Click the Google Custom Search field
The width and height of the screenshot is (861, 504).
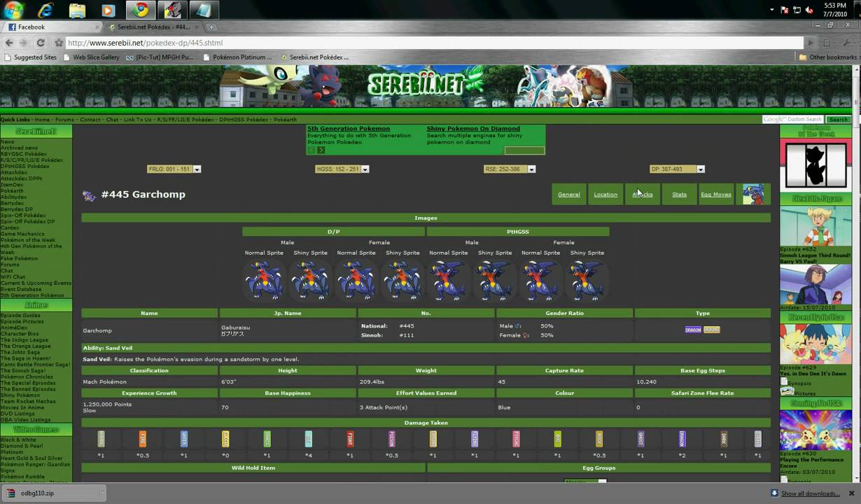pyautogui.click(x=793, y=120)
